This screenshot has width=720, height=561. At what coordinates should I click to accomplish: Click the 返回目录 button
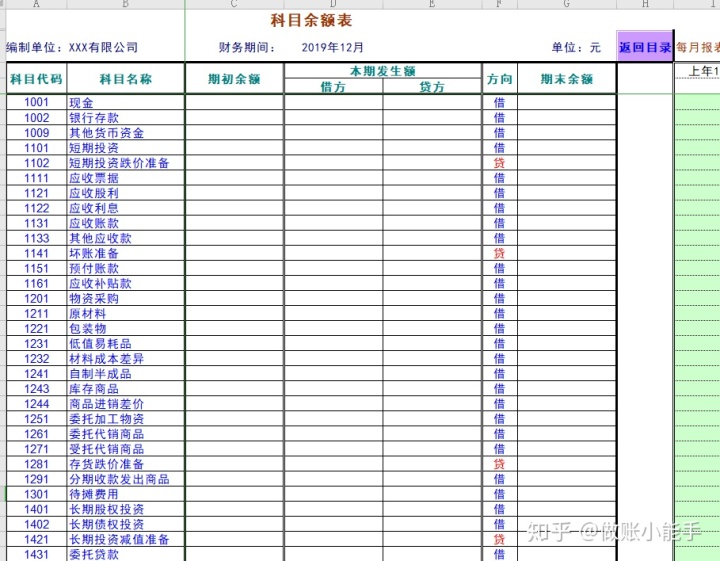[x=644, y=46]
